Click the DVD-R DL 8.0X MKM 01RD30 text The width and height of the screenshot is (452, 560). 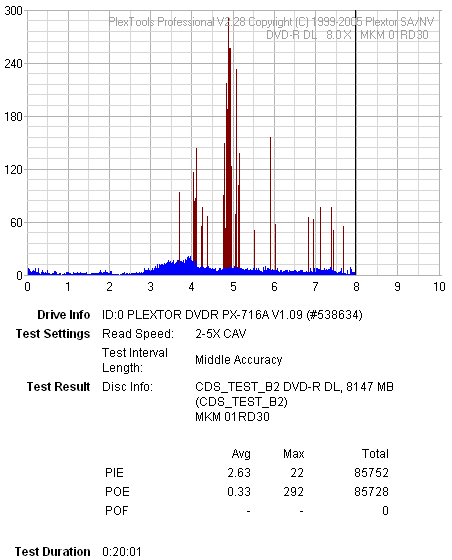pyautogui.click(x=347, y=35)
